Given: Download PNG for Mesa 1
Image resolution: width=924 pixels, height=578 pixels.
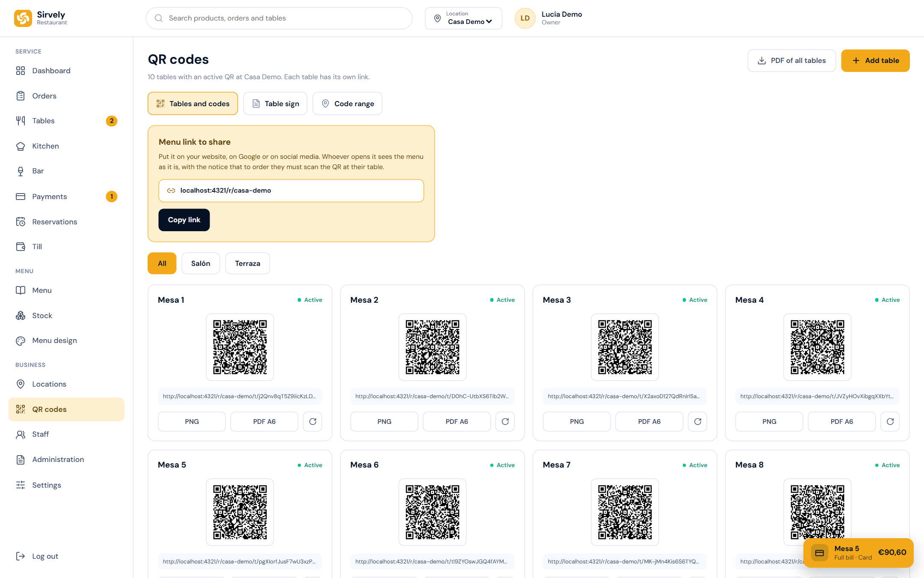Looking at the screenshot, I should (192, 422).
